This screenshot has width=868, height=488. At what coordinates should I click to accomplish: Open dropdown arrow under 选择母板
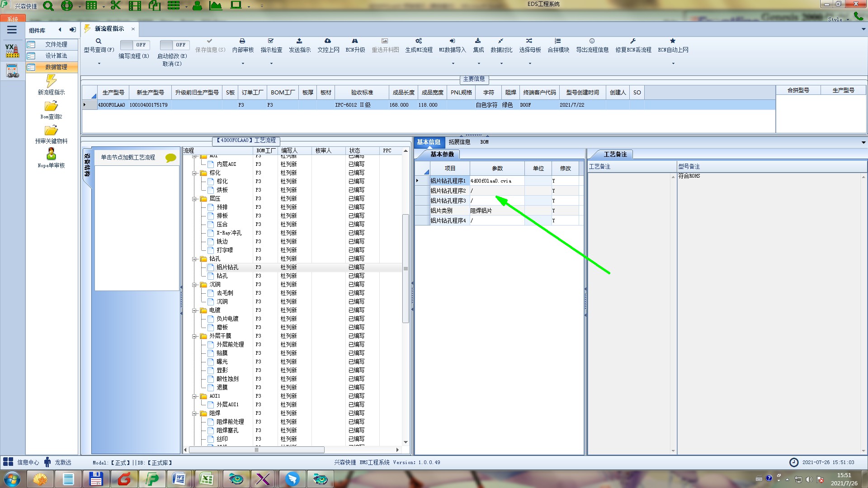point(530,64)
